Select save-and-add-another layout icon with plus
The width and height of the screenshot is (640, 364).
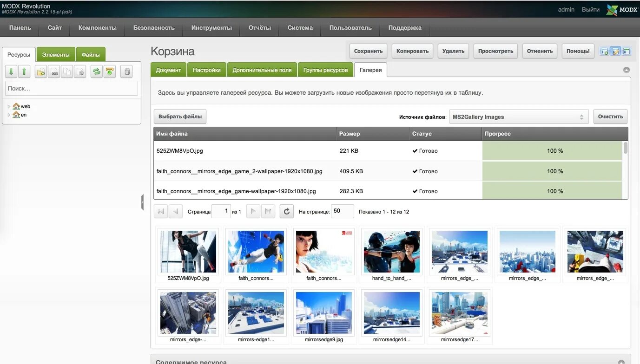pos(604,51)
